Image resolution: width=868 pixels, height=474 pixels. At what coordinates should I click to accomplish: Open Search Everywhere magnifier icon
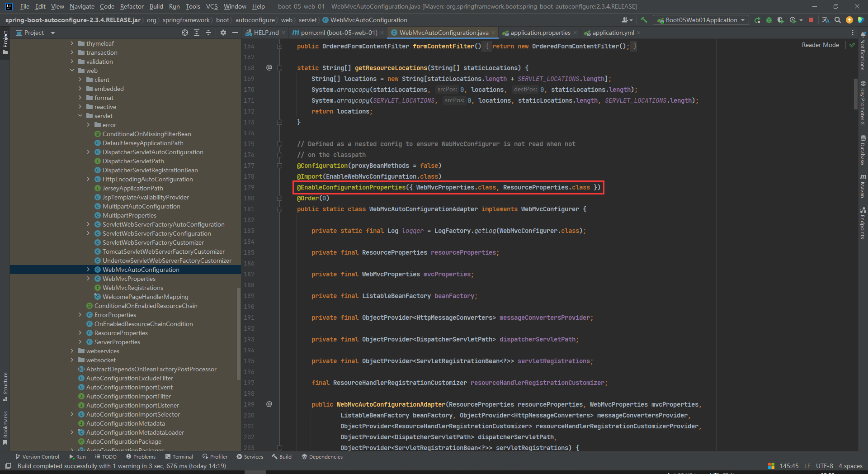(x=838, y=20)
